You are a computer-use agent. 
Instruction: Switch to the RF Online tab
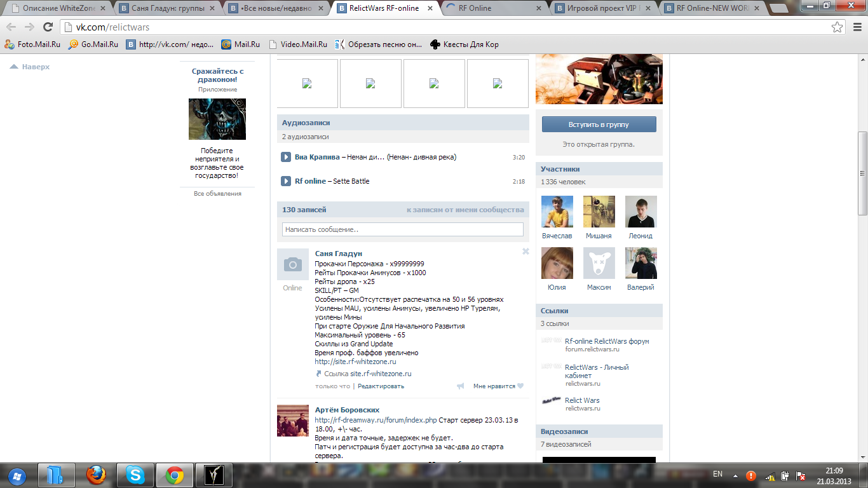[493, 8]
